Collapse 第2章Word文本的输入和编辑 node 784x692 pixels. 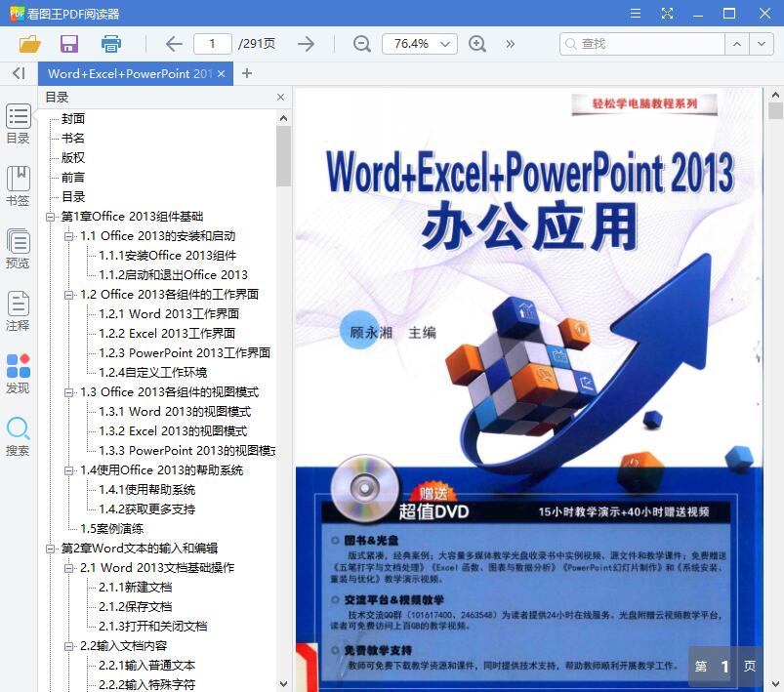pos(50,549)
